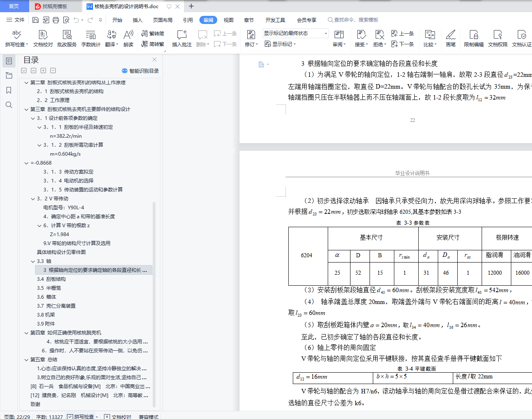Click the plus outline level button in 目录 pane
The height and width of the screenshot is (419, 532).
43,70
